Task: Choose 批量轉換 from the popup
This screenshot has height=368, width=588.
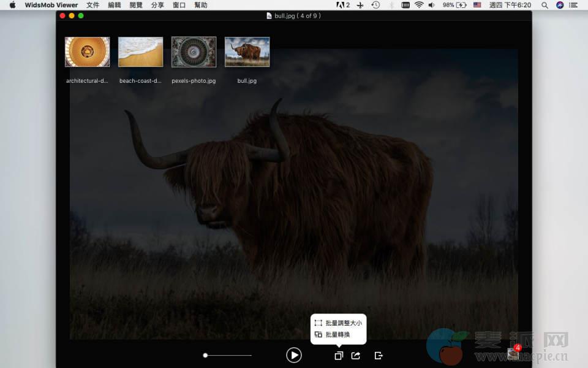Action: coord(333,334)
